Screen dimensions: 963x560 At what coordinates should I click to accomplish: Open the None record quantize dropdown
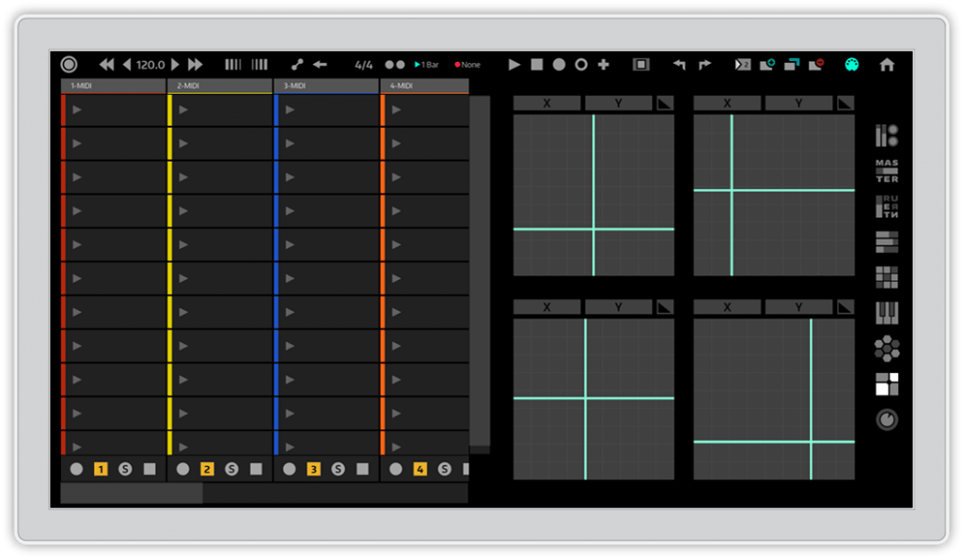468,65
